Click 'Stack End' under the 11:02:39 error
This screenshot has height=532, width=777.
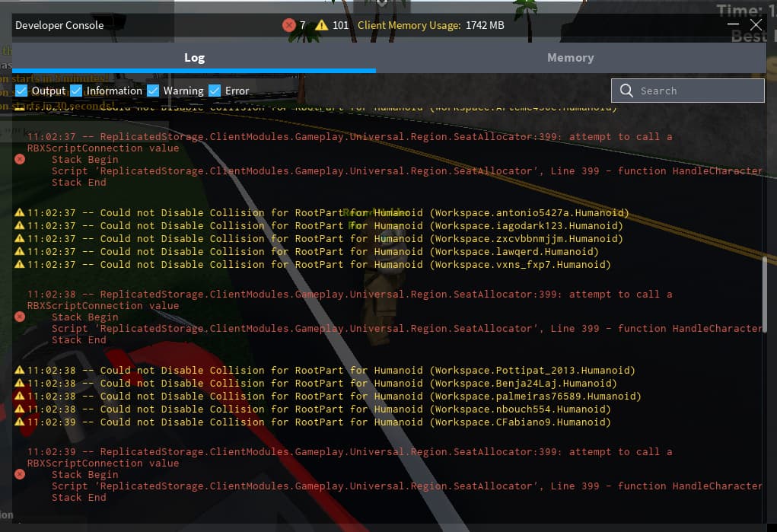[79, 498]
